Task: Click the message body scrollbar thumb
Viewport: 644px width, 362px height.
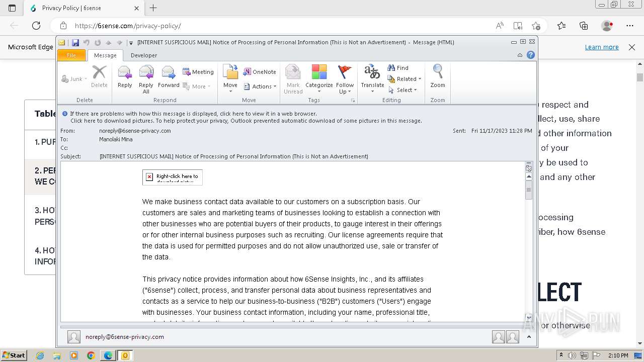Action: point(529,190)
